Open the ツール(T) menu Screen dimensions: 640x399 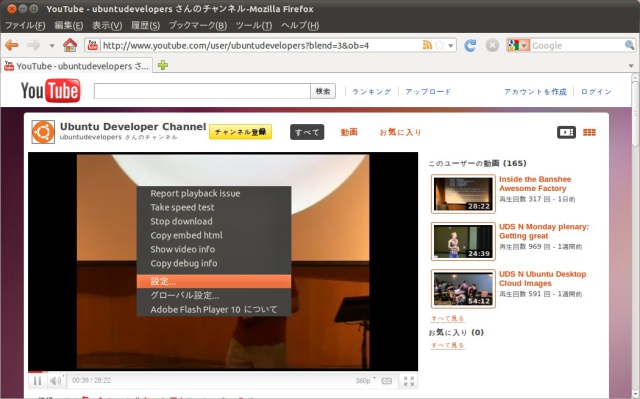pyautogui.click(x=253, y=25)
